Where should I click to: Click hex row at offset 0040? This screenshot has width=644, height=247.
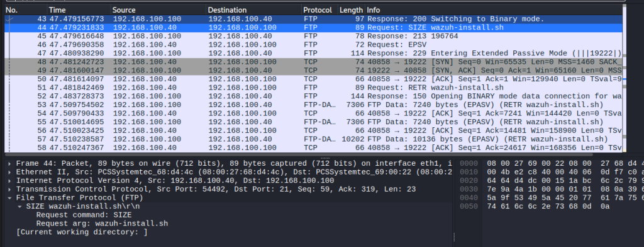point(552,198)
